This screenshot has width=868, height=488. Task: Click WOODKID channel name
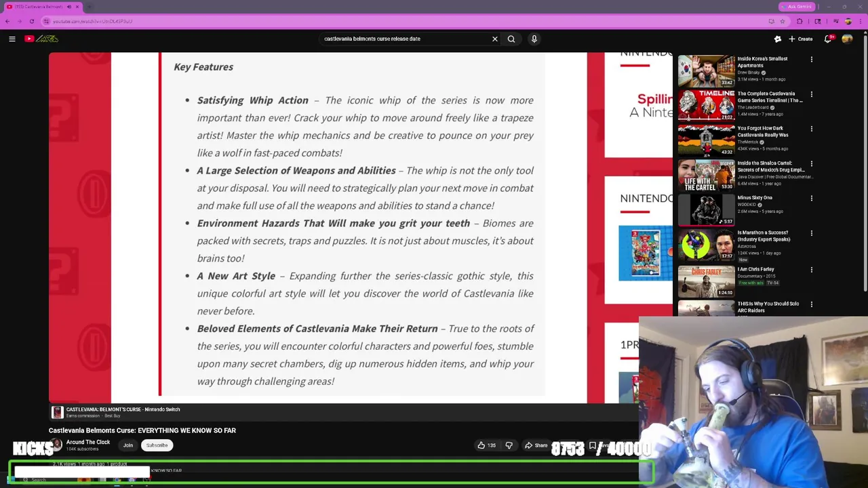pos(747,205)
